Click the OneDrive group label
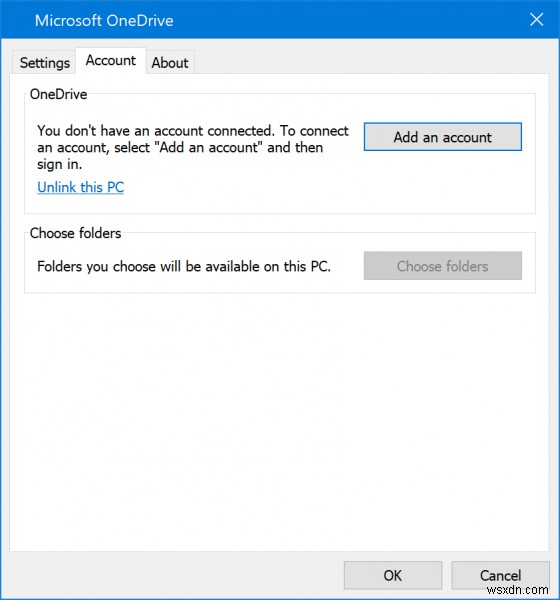Screen dimensions: 560x600 [59, 94]
